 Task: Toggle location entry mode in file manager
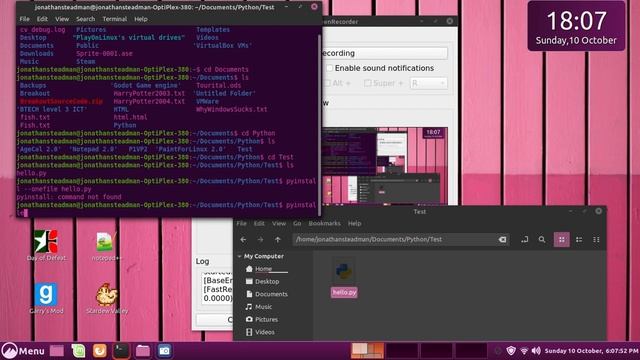(524, 240)
